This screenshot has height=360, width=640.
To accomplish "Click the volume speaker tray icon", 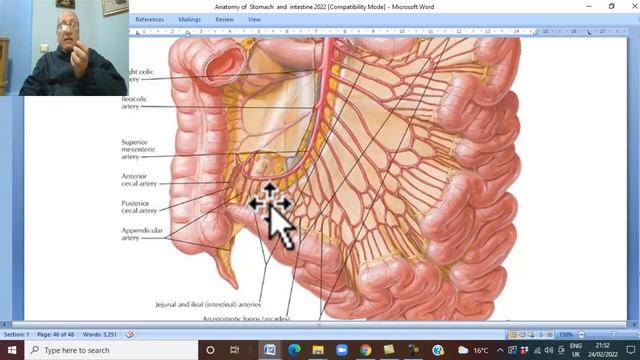I will pyautogui.click(x=549, y=350).
